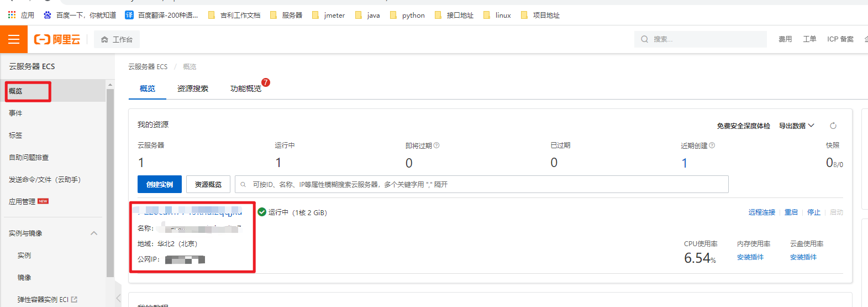Click 停止 for the instance
Image resolution: width=868 pixels, height=307 pixels.
tap(814, 212)
